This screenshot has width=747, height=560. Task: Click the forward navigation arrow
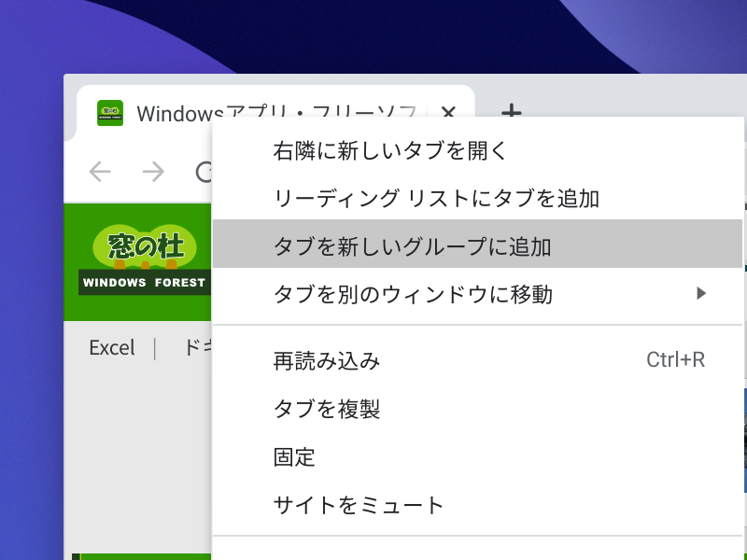pos(152,172)
